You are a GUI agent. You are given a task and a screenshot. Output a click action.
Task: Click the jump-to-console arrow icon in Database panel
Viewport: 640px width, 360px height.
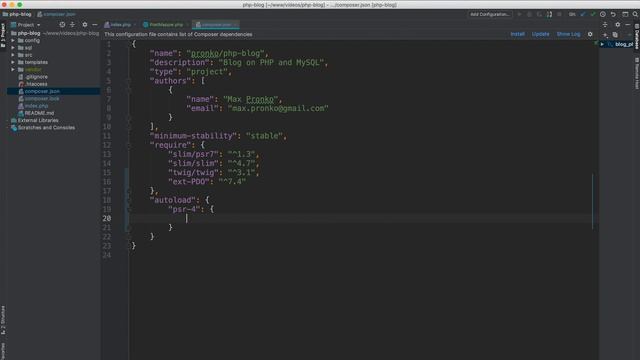[x=605, y=35]
